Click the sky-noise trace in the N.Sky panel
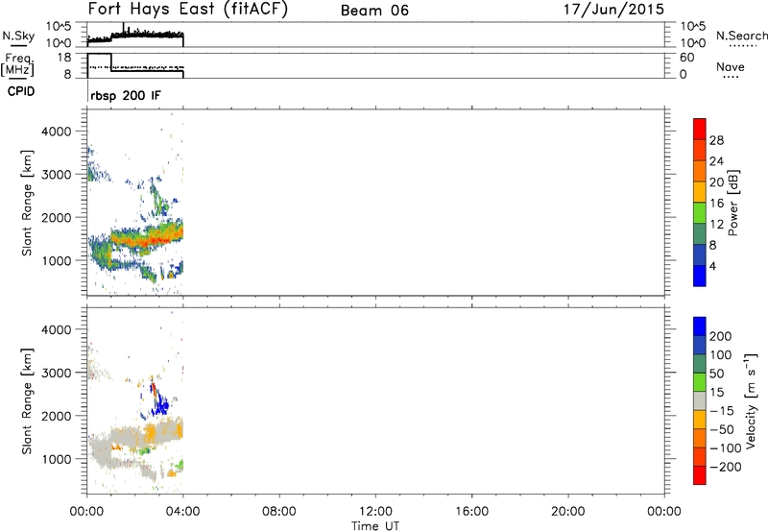The image size is (768, 532). 135,36
